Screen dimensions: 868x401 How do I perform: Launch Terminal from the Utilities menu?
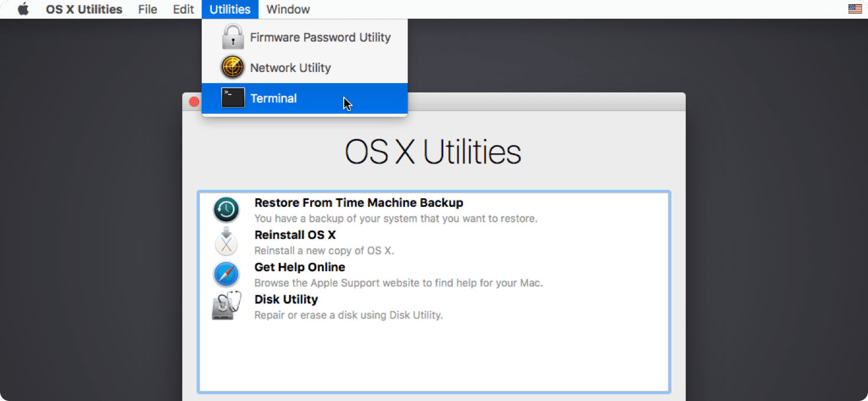pyautogui.click(x=274, y=98)
